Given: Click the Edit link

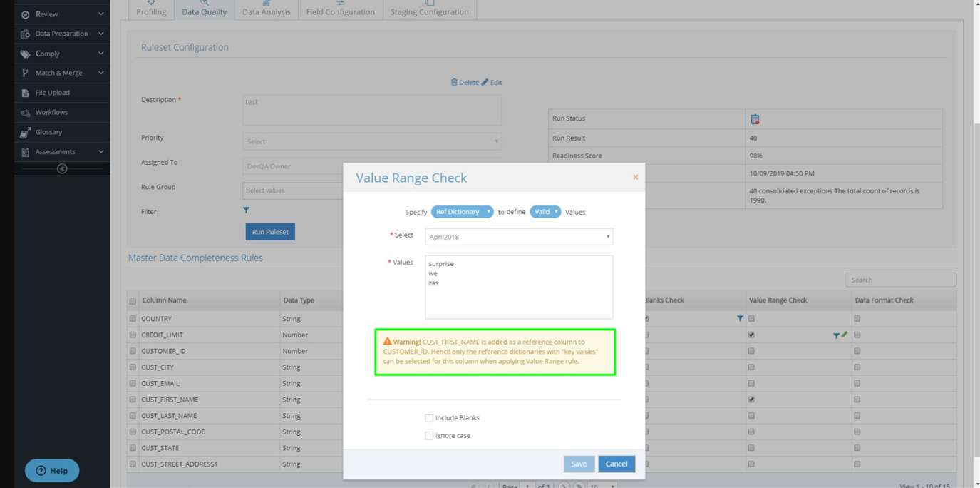Looking at the screenshot, I should point(496,82).
